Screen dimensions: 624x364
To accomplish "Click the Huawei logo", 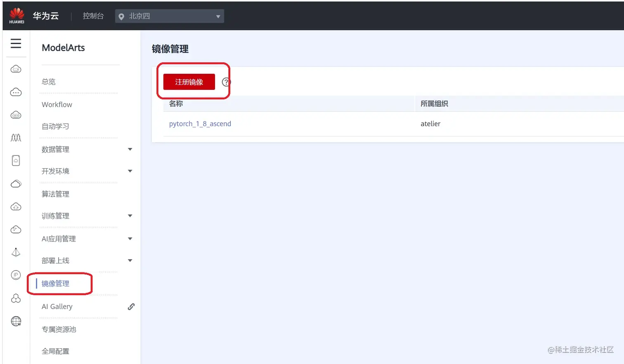I will [x=17, y=16].
